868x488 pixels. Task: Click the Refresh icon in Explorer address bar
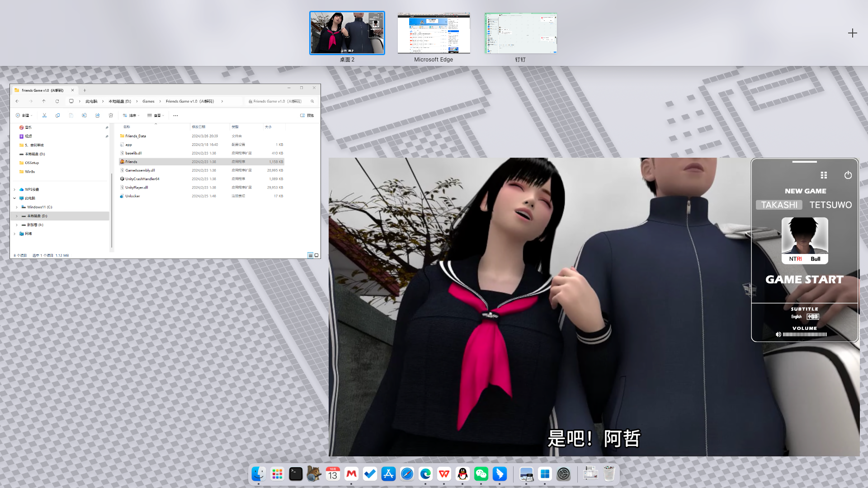coord(57,101)
